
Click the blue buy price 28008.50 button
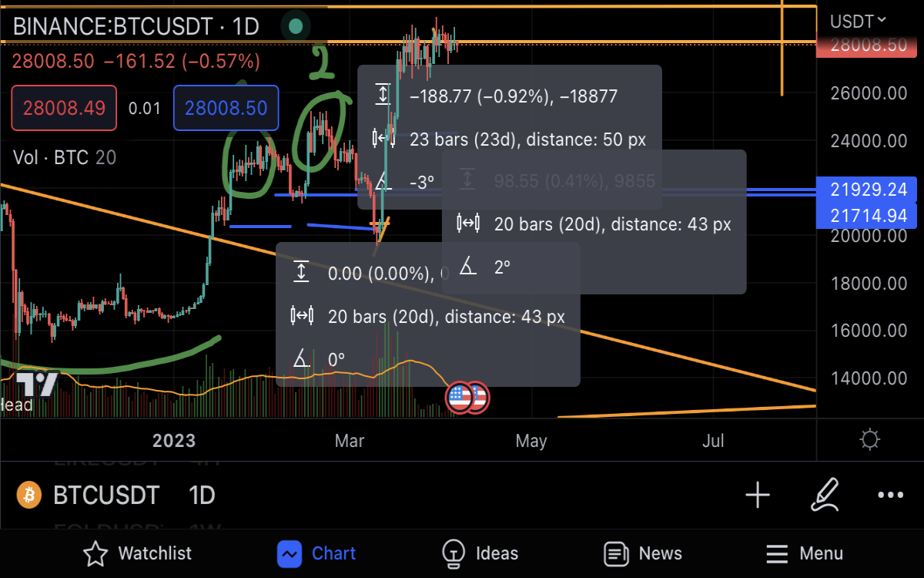[x=226, y=108]
